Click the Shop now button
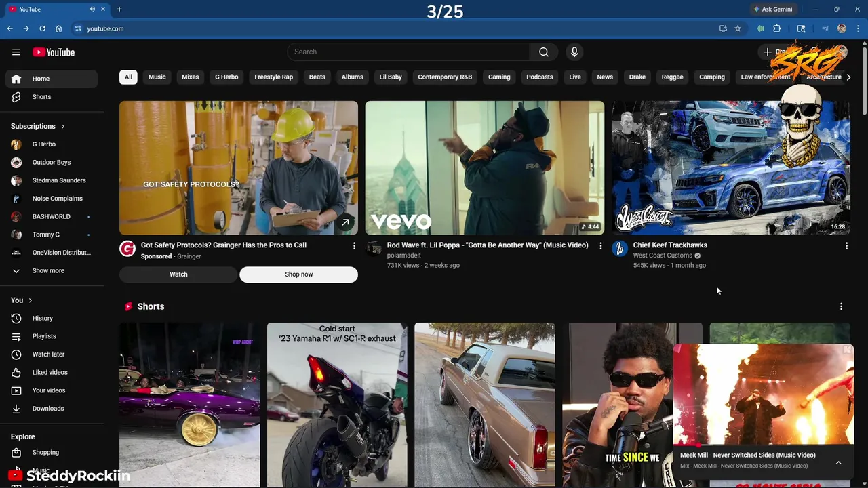Viewport: 868px width, 488px height. click(298, 274)
